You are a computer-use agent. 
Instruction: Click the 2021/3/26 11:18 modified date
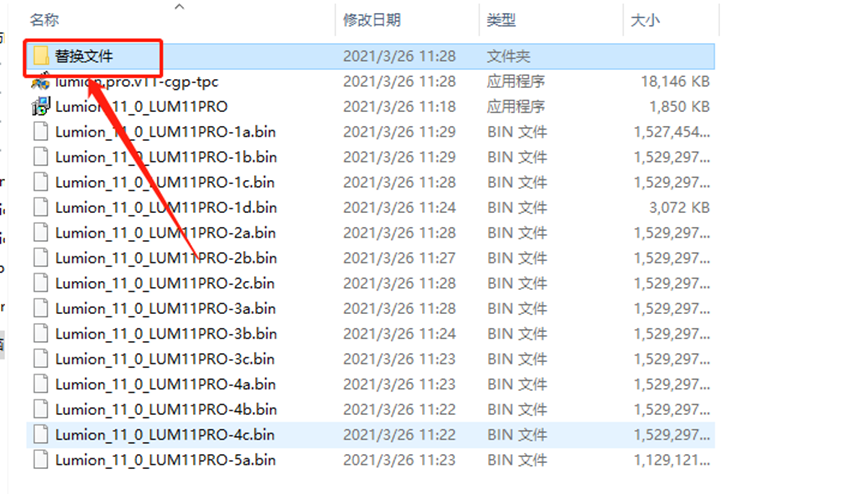[399, 107]
